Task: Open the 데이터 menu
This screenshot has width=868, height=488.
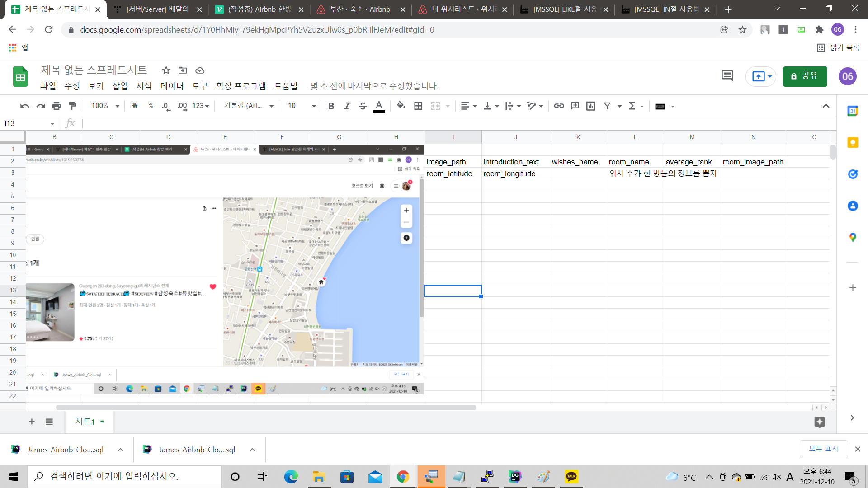Action: click(x=172, y=86)
